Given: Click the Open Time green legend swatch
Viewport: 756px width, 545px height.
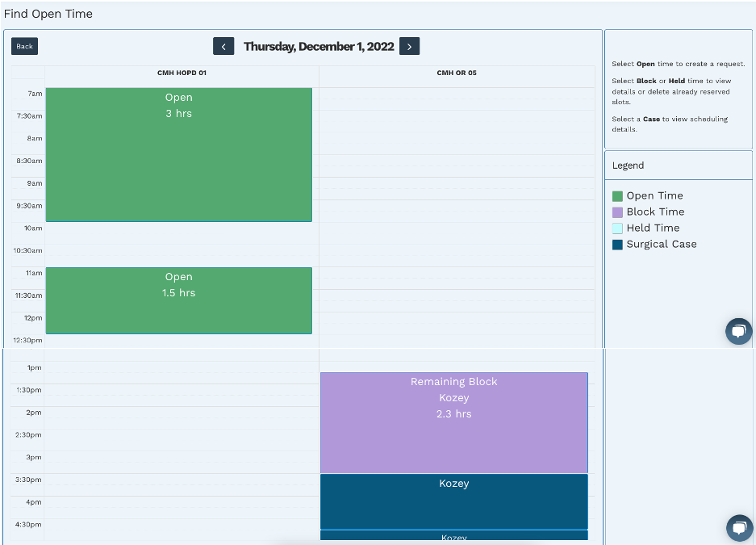Looking at the screenshot, I should click(617, 196).
